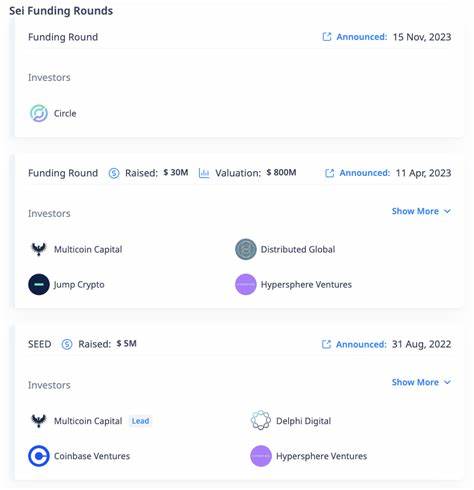
Task: Click the valuation chart icon next to $800M
Action: point(204,173)
